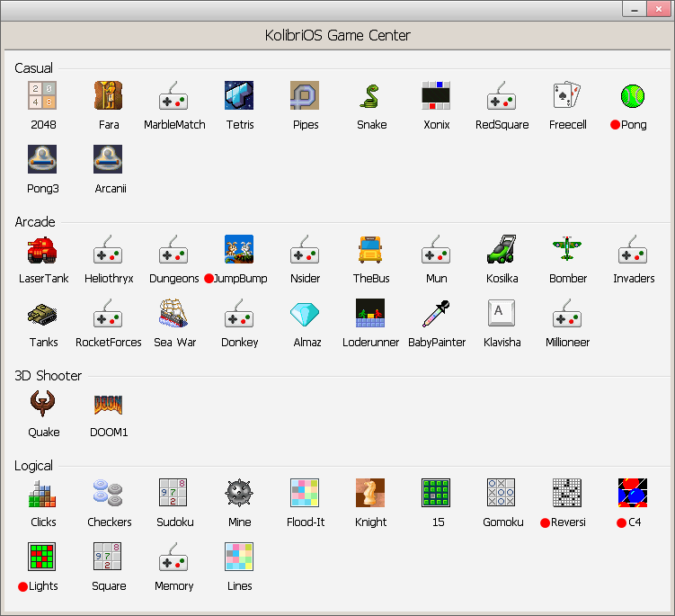This screenshot has height=616, width=675.
Task: Start Invaders from its gamepad icon
Action: (633, 249)
